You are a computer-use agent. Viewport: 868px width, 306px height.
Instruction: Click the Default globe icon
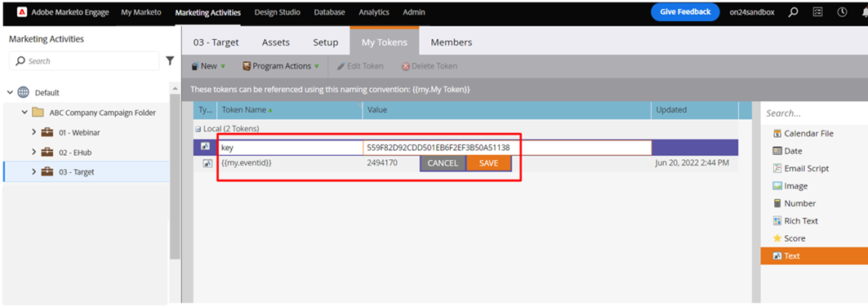[23, 92]
